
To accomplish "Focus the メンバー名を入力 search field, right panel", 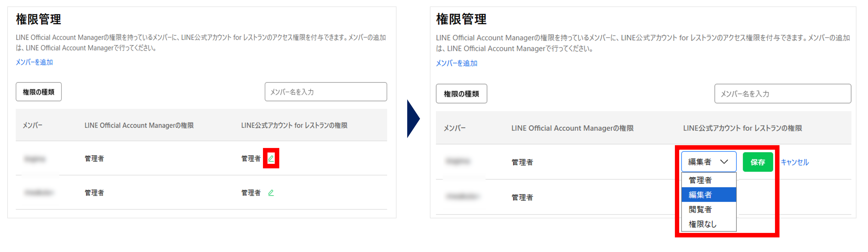I will click(x=782, y=94).
